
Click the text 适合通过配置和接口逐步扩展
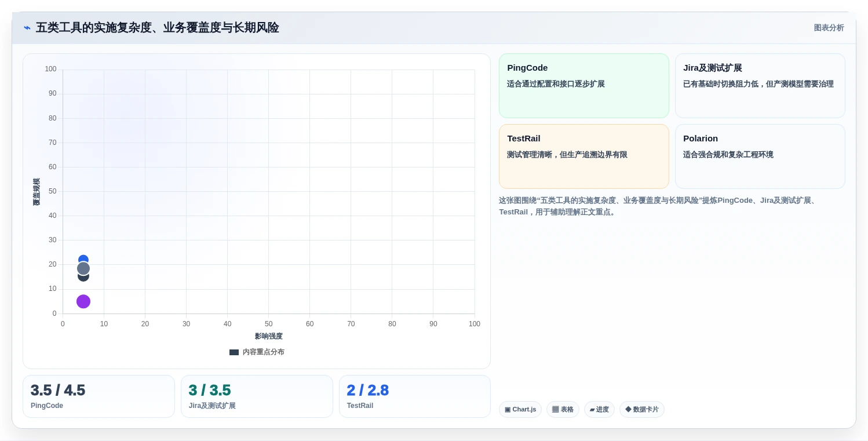[x=556, y=84]
